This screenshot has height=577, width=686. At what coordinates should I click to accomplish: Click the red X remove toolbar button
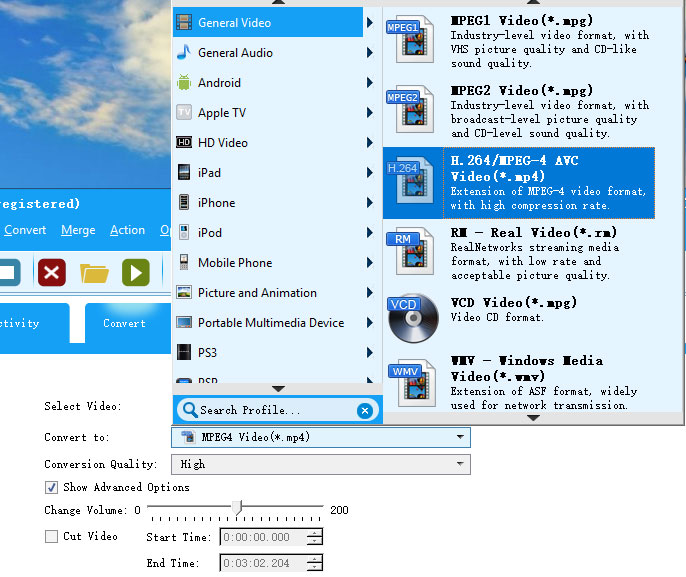coord(52,273)
